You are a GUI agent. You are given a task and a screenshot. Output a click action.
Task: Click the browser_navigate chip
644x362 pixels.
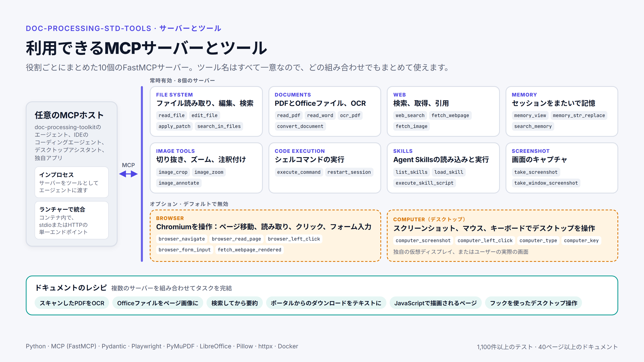tap(182, 239)
